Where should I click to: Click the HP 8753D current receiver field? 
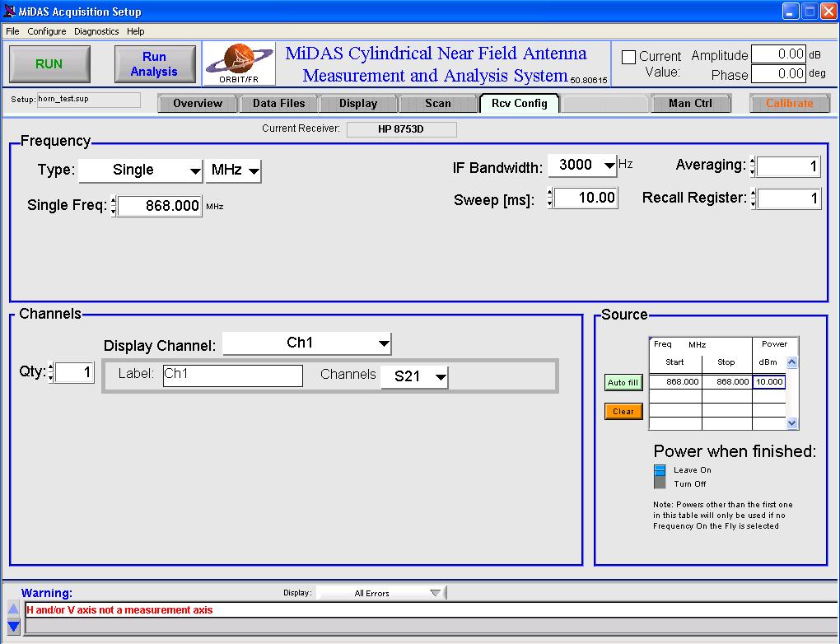tap(401, 129)
